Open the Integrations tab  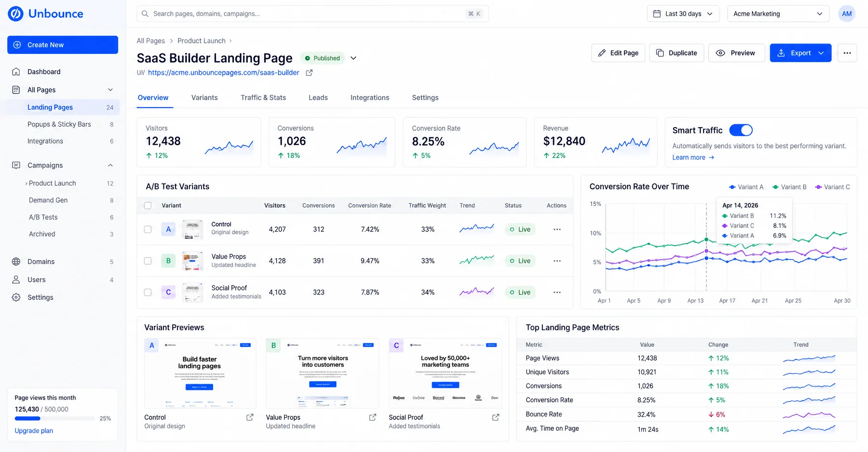click(370, 98)
